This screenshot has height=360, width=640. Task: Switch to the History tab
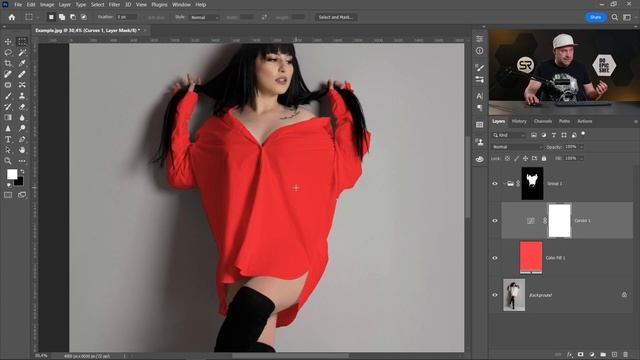tap(519, 121)
